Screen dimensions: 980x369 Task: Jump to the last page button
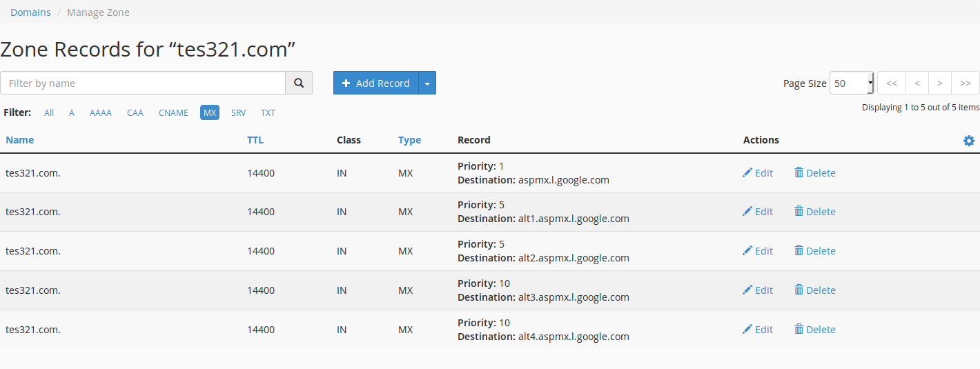click(966, 83)
